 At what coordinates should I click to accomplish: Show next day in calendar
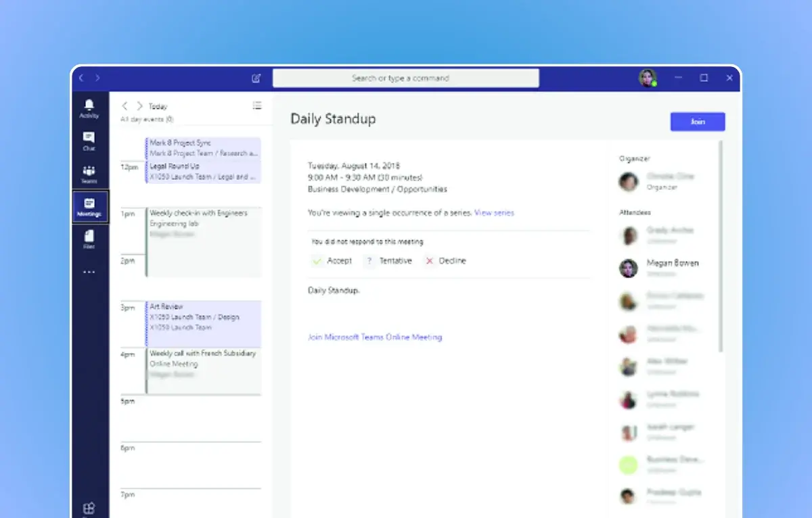(139, 106)
